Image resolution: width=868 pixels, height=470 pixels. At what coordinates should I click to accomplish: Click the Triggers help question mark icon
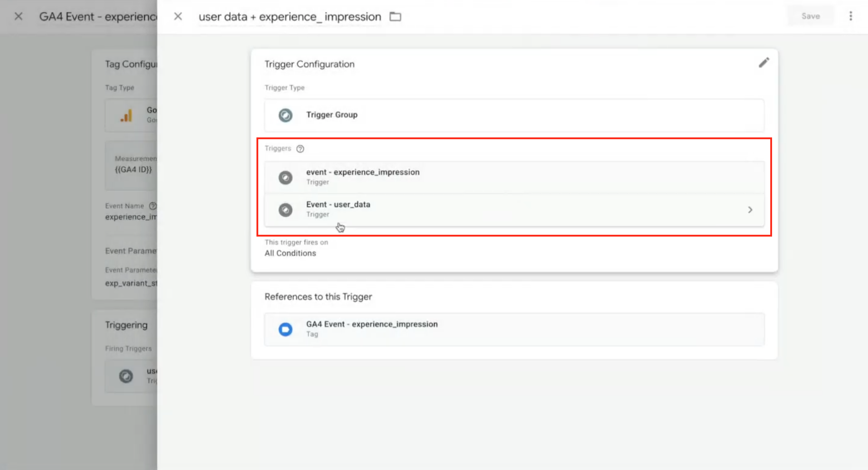point(300,149)
